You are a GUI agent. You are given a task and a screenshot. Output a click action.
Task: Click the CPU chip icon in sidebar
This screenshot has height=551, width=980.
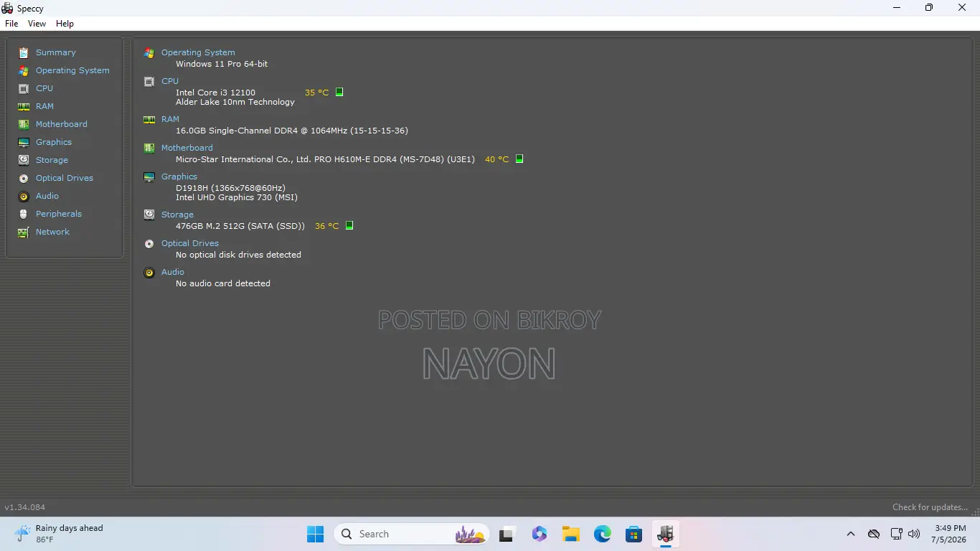pos(24,88)
